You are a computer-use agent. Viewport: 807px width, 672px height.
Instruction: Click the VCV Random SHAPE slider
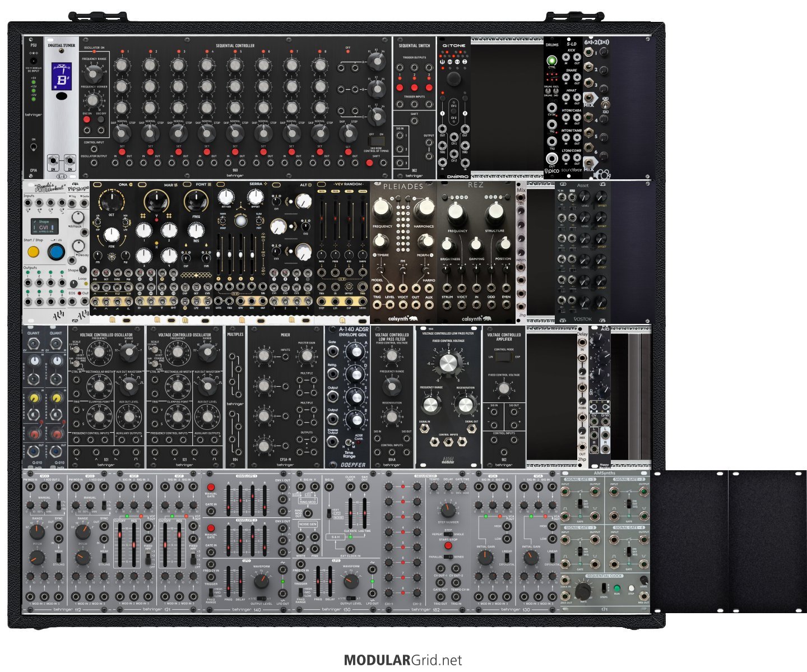[363, 221]
